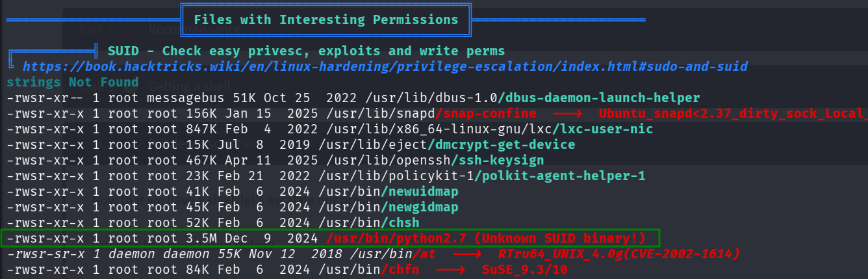This screenshot has height=279, width=868.
Task: Select the newgidmap binary name
Action: pyautogui.click(x=420, y=207)
